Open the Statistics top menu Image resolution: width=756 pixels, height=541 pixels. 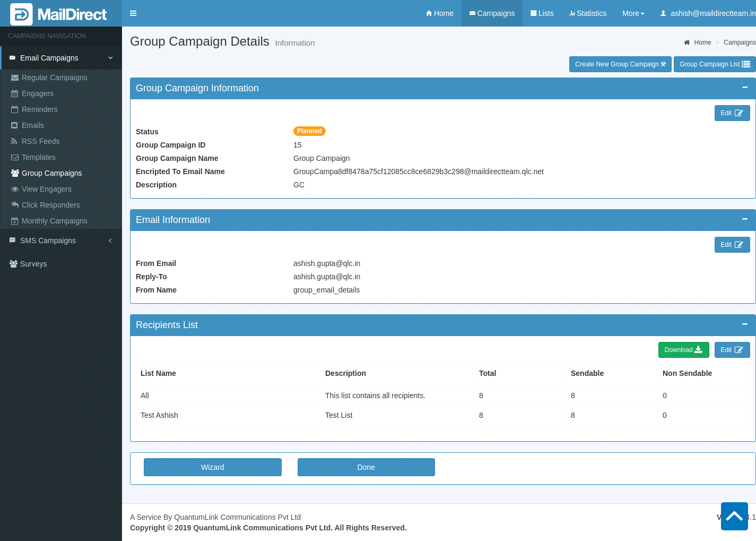587,13
